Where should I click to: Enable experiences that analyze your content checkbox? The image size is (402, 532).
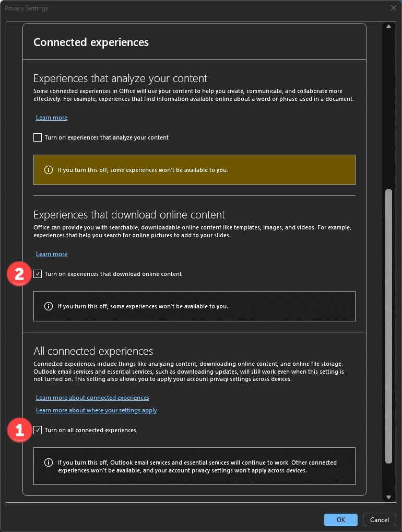click(x=38, y=137)
